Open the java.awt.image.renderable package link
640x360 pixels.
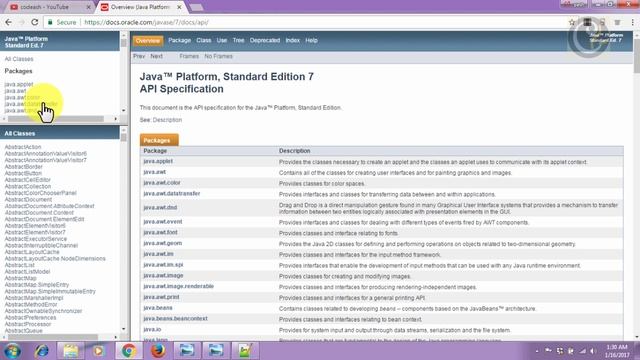178,287
